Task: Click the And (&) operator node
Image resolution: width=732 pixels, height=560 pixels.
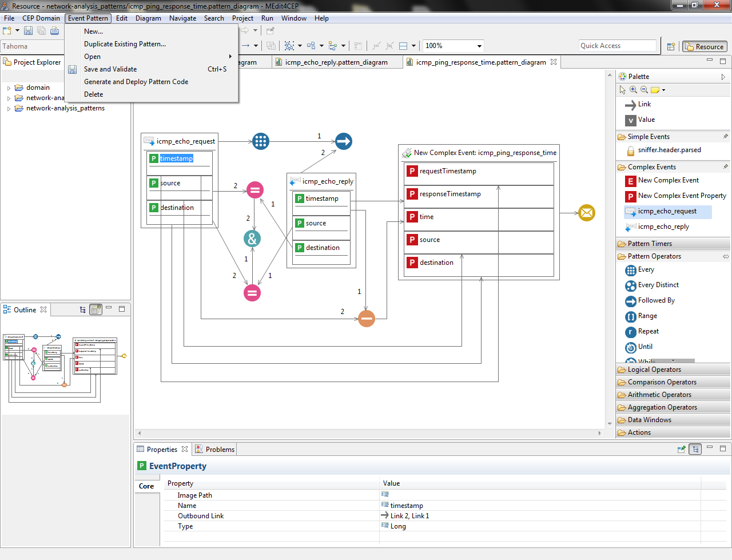Action: (252, 239)
